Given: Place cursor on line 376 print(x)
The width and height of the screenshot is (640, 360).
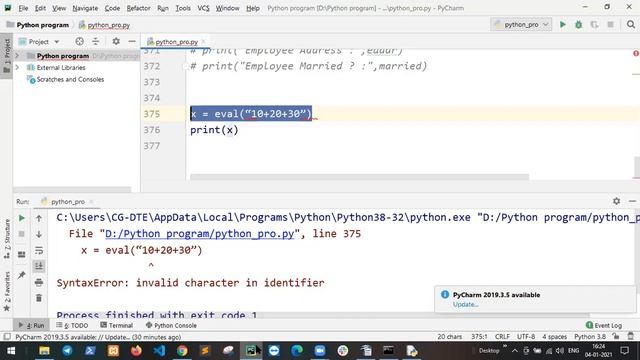Looking at the screenshot, I should pos(214,130).
